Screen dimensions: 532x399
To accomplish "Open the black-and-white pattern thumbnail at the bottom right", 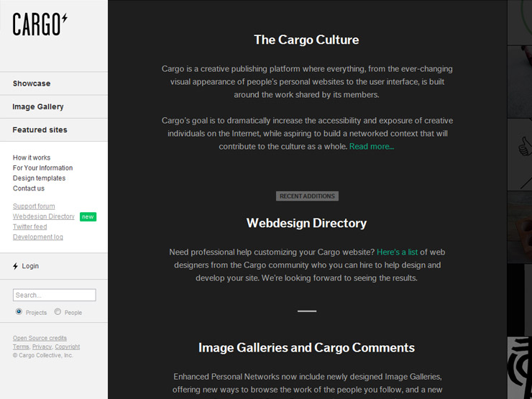I will pos(520,368).
